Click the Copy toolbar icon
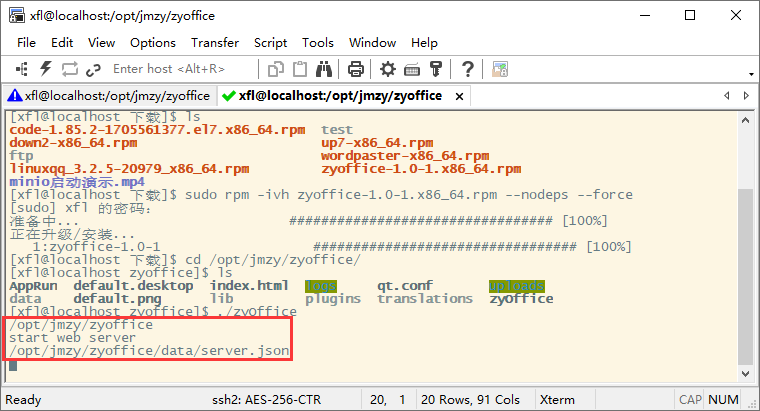 coord(276,69)
